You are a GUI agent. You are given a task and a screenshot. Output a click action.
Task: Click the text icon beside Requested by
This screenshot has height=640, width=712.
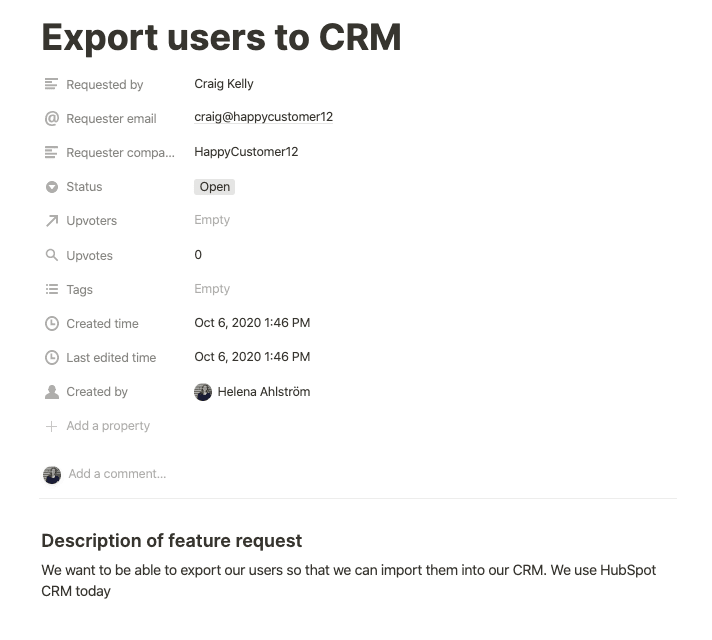click(52, 85)
